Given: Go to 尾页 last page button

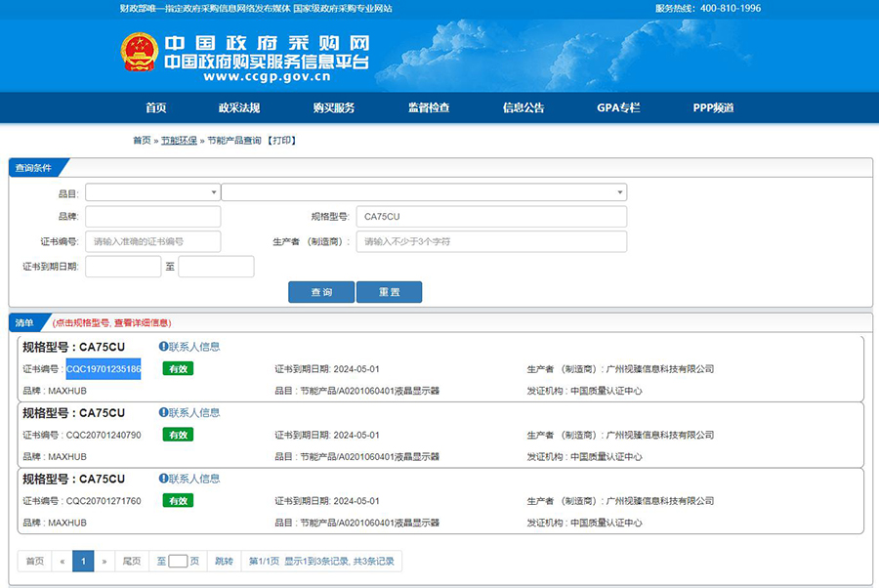Looking at the screenshot, I should pyautogui.click(x=130, y=561).
